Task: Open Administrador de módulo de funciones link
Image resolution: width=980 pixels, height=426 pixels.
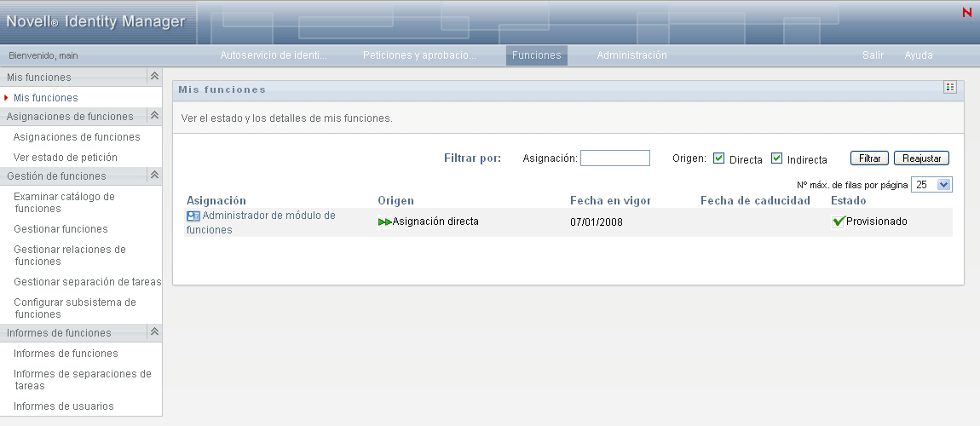Action: [261, 222]
